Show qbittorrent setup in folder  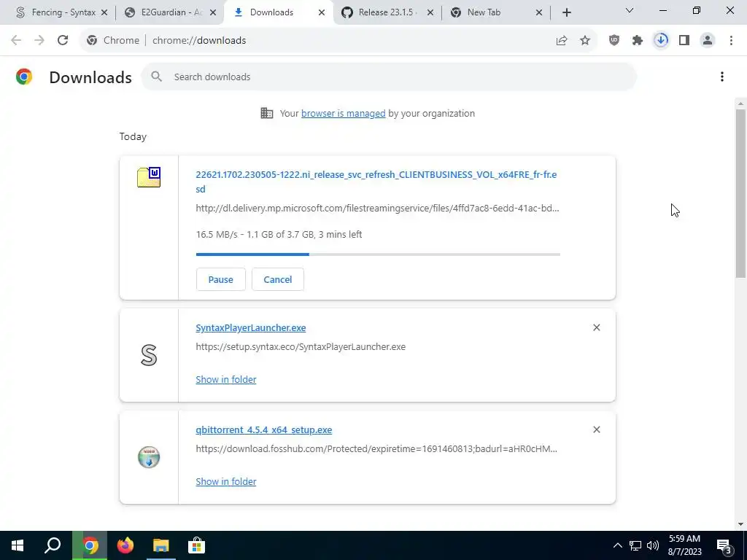click(x=226, y=481)
